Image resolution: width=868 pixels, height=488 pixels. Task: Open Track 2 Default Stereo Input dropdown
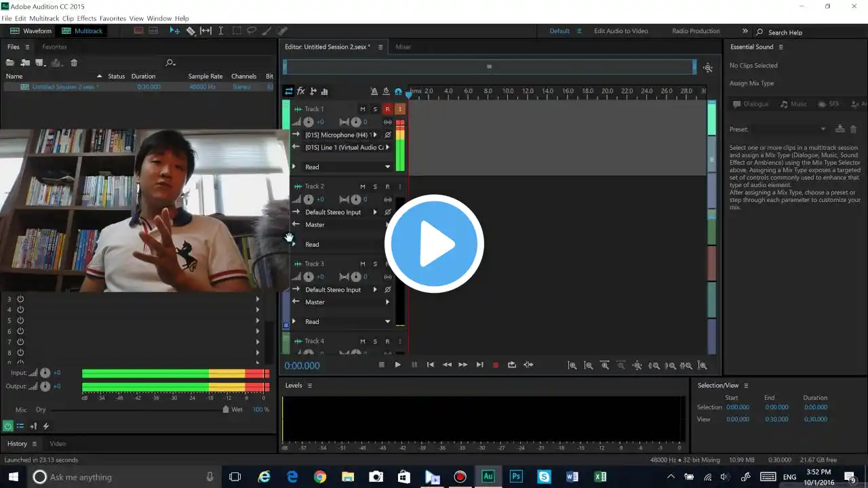[x=340, y=212]
